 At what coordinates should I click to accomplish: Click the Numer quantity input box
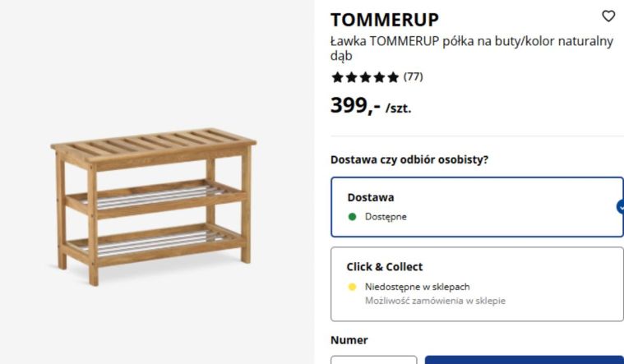(x=373, y=360)
